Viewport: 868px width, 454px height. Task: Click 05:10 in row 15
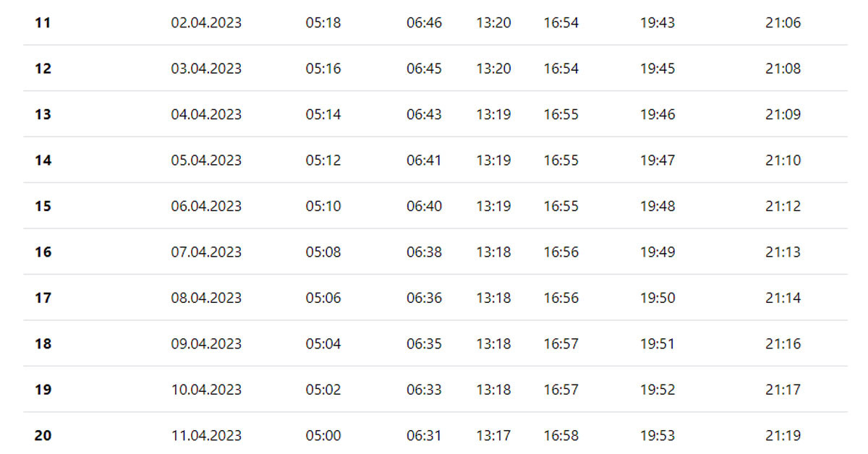click(323, 206)
